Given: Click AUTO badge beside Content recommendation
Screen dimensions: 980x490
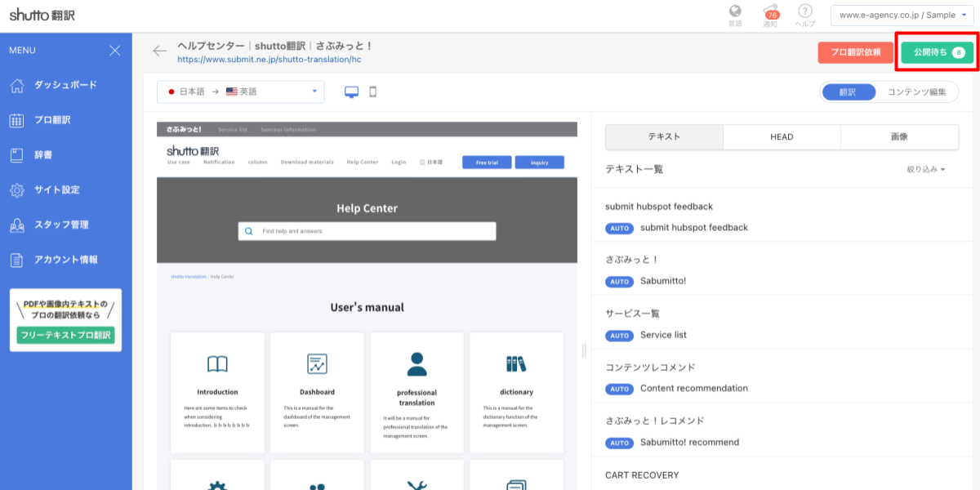Looking at the screenshot, I should tap(620, 389).
